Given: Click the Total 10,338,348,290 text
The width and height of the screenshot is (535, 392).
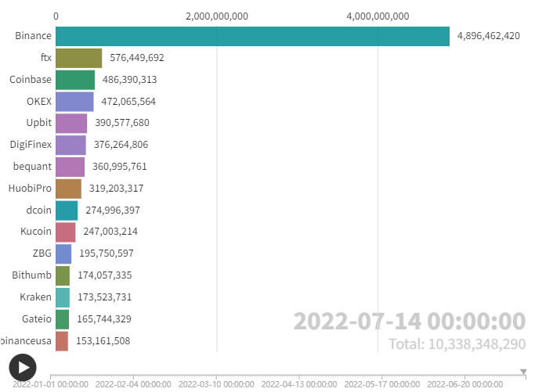Looking at the screenshot, I should pos(457,344).
